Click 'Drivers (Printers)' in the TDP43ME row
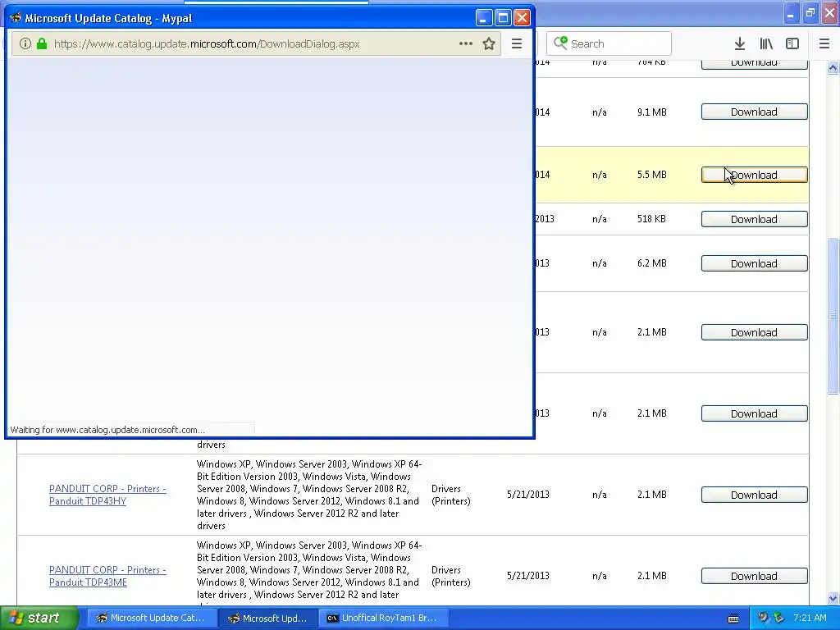This screenshot has height=630, width=840. point(451,576)
